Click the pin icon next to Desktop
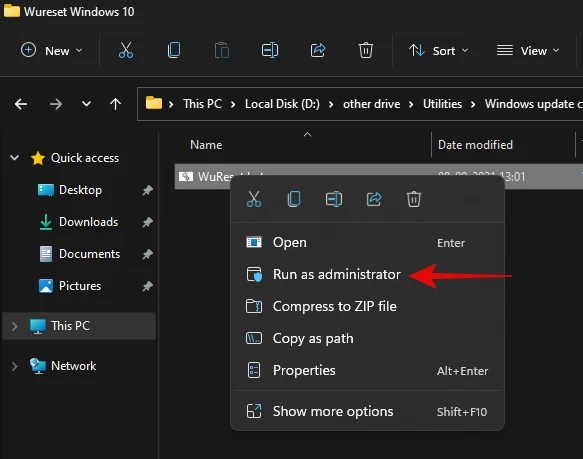583x459 pixels. tap(148, 190)
